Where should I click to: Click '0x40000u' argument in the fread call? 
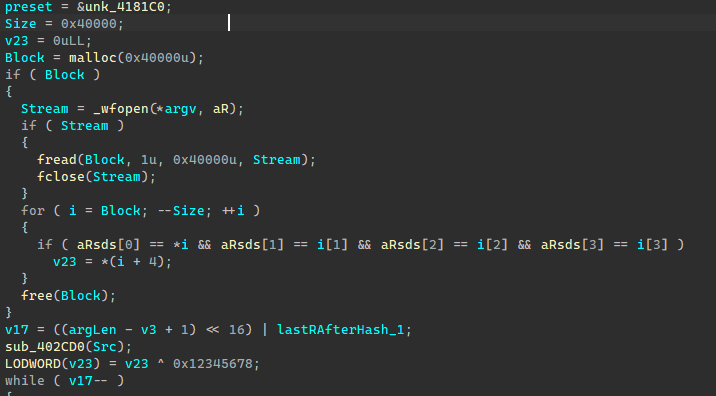(x=205, y=159)
